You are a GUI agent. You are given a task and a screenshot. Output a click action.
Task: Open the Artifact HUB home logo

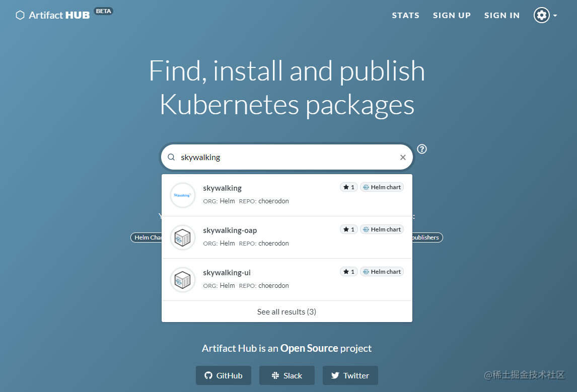click(53, 15)
